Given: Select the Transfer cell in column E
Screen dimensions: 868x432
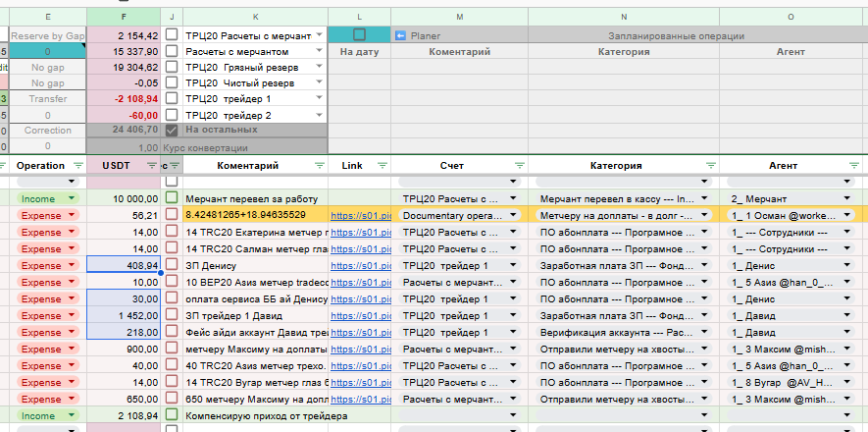Looking at the screenshot, I should (48, 99).
